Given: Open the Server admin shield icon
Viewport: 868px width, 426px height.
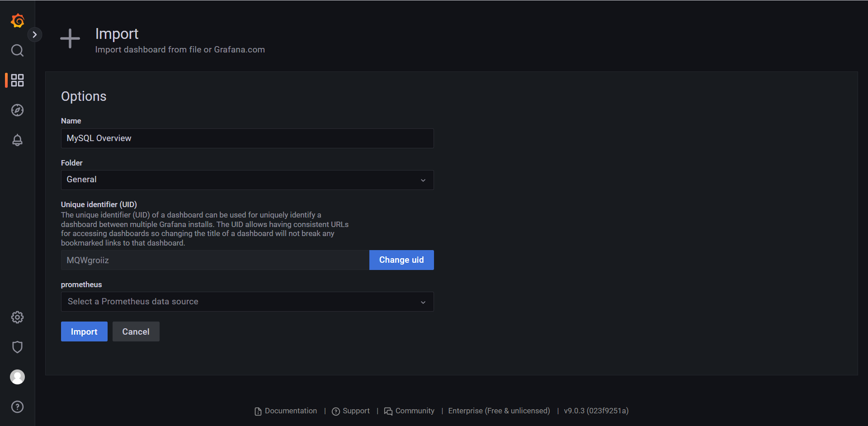Looking at the screenshot, I should [x=17, y=347].
